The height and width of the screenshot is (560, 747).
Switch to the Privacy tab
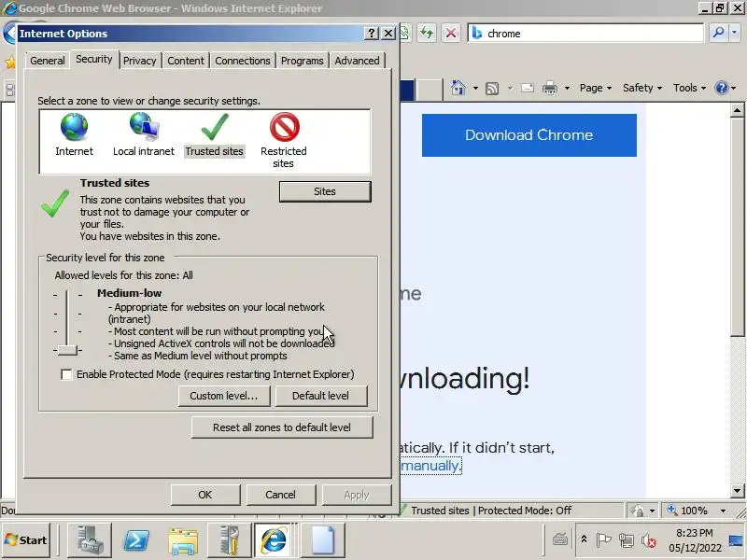139,61
